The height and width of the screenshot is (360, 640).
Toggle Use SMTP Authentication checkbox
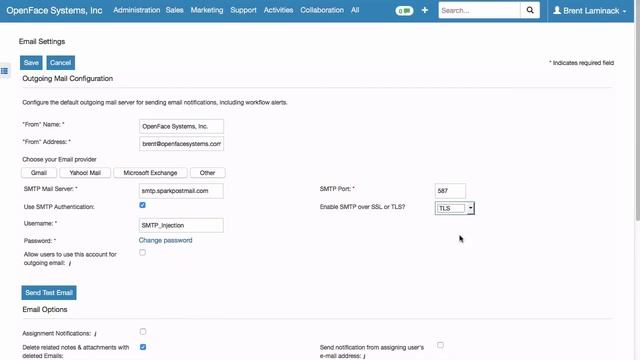[142, 205]
